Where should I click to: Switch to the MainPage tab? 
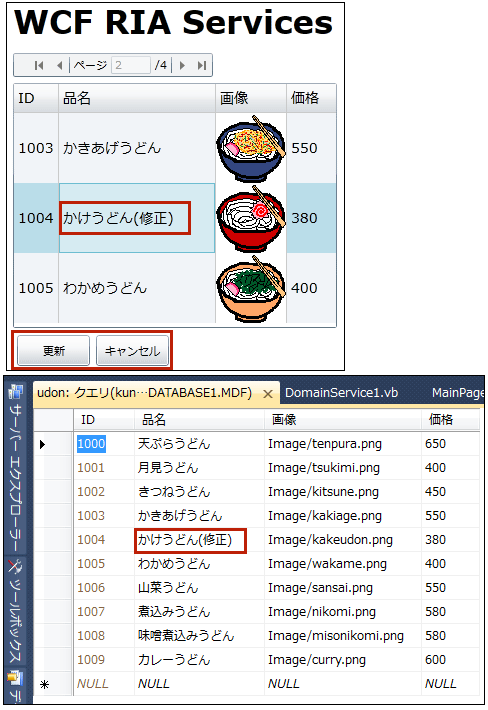pyautogui.click(x=457, y=393)
